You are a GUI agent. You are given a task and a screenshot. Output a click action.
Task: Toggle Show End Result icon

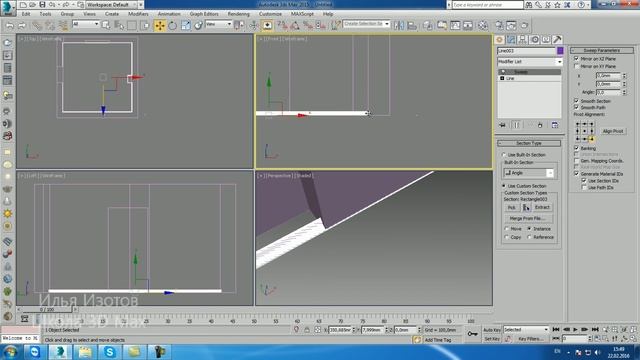click(516, 125)
